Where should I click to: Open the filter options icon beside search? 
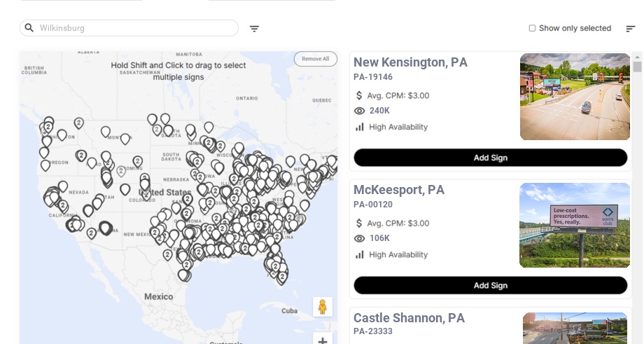tap(254, 29)
